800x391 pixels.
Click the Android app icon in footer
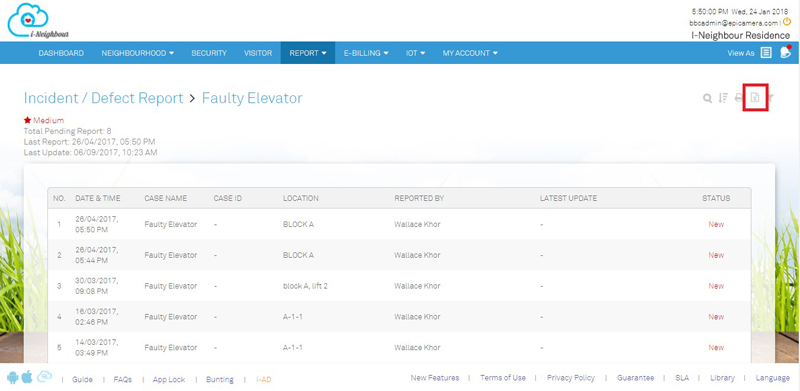point(13,378)
